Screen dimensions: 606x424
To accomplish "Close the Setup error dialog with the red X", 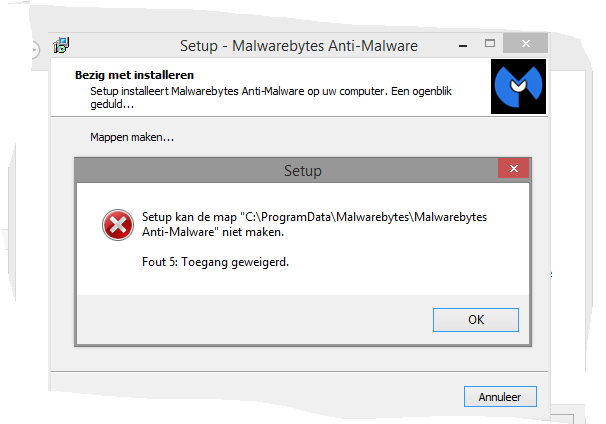I will [514, 169].
